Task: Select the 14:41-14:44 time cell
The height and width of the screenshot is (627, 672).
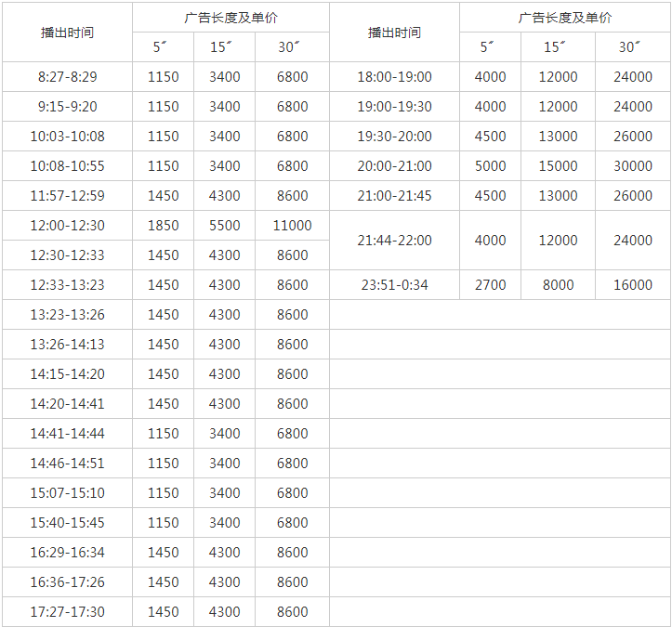Action: [67, 434]
